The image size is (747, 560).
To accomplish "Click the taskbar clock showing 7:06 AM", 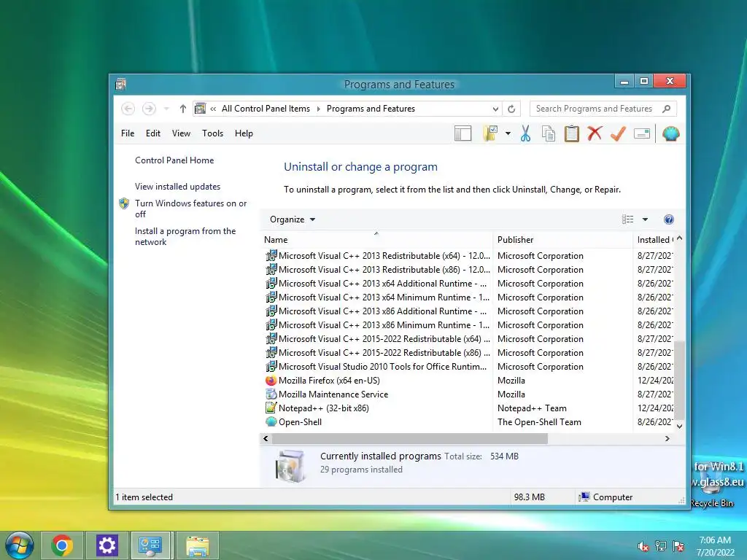I will 715,546.
